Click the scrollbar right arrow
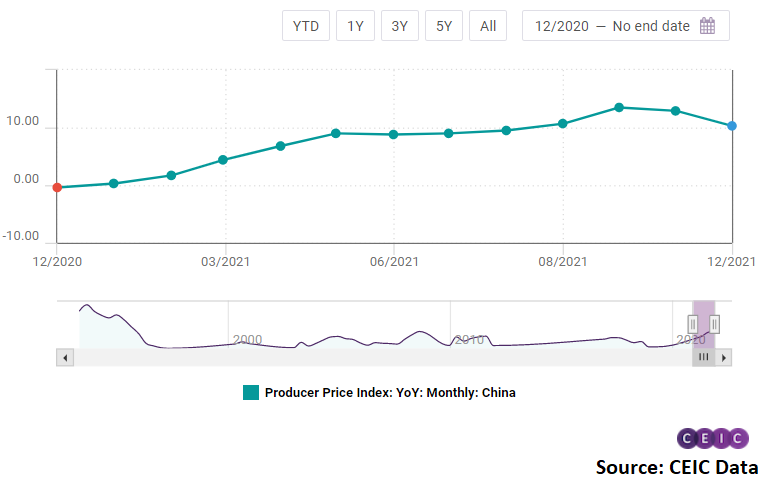This screenshot has height=478, width=761. click(x=725, y=357)
